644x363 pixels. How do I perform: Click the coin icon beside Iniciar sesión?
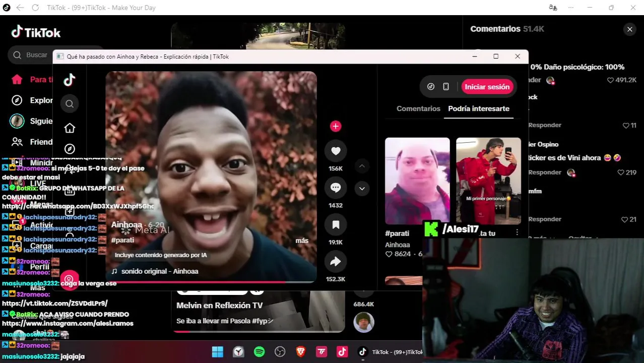pyautogui.click(x=431, y=87)
